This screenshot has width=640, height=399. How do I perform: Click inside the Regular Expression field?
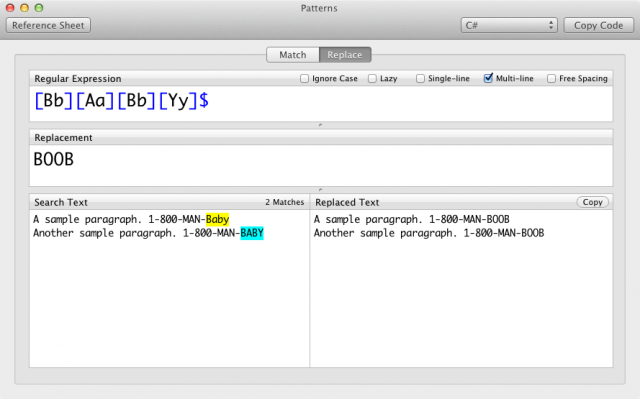click(x=321, y=104)
